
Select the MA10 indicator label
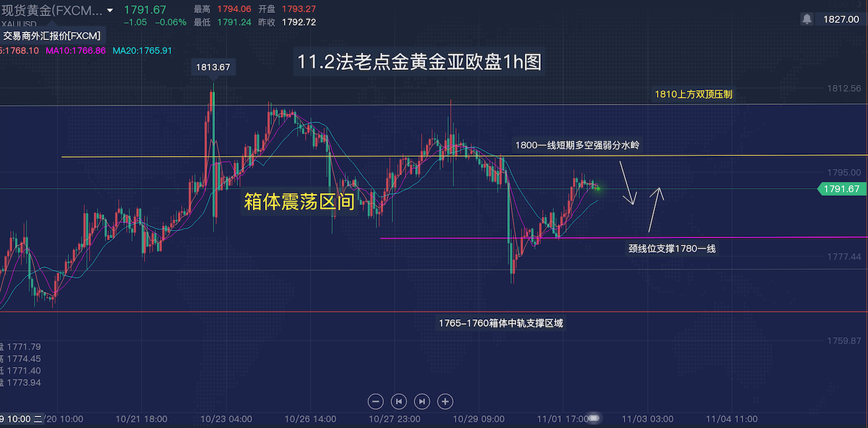pos(75,51)
